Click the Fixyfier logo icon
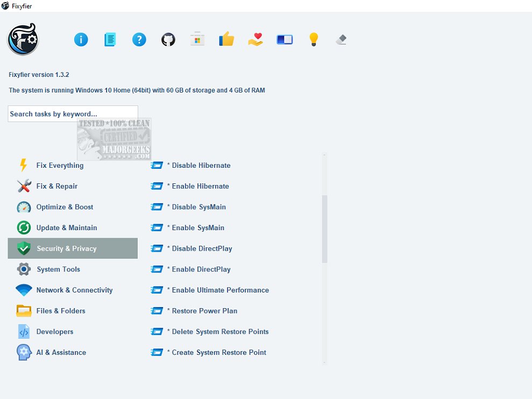The height and width of the screenshot is (399, 532). coord(23,39)
